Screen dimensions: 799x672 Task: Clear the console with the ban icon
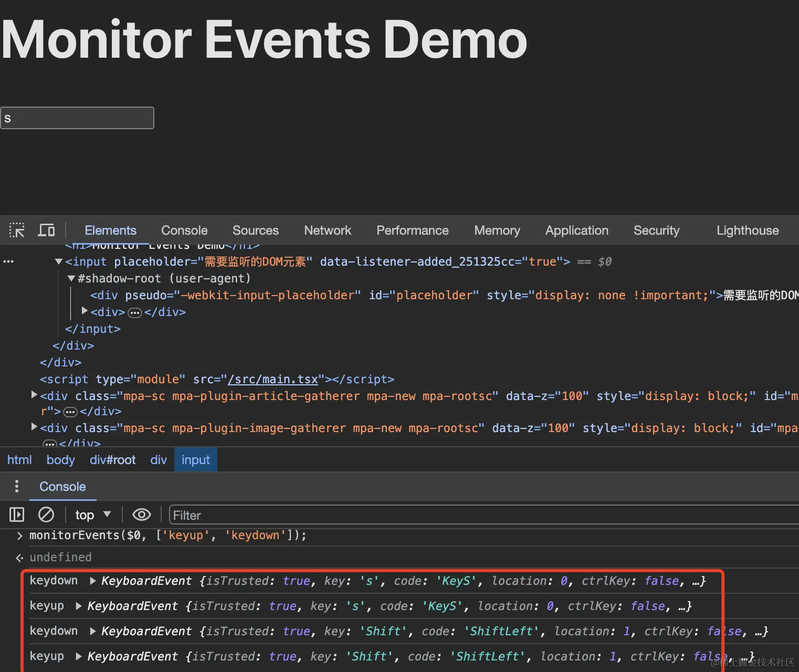point(46,514)
